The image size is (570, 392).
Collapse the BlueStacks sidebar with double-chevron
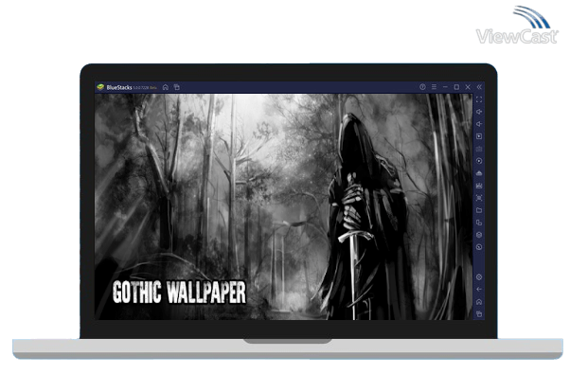(479, 87)
